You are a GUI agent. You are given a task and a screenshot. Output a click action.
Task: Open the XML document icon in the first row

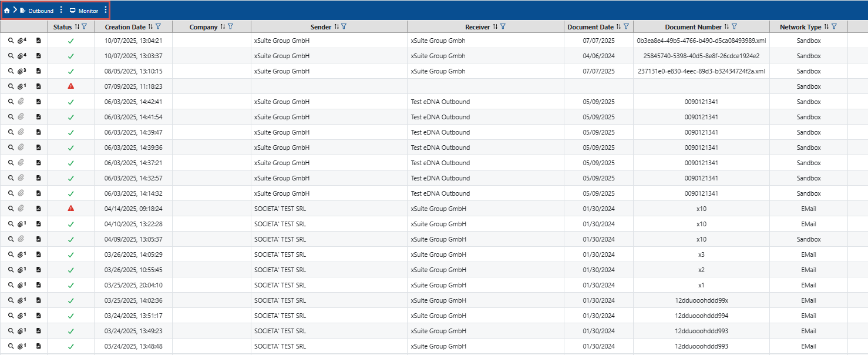tap(38, 41)
